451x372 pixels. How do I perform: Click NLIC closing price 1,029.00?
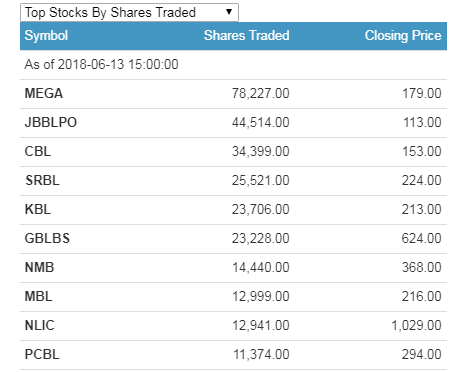click(416, 325)
